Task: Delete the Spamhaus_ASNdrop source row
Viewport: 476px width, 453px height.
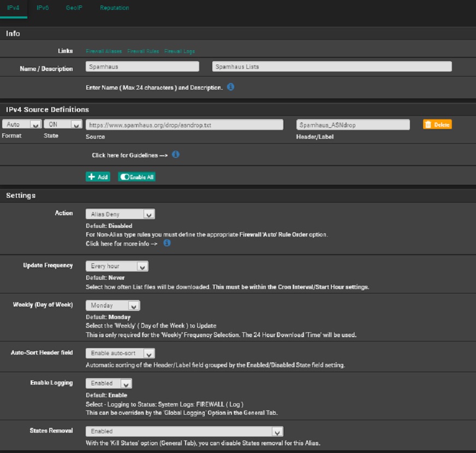Action: tap(437, 125)
